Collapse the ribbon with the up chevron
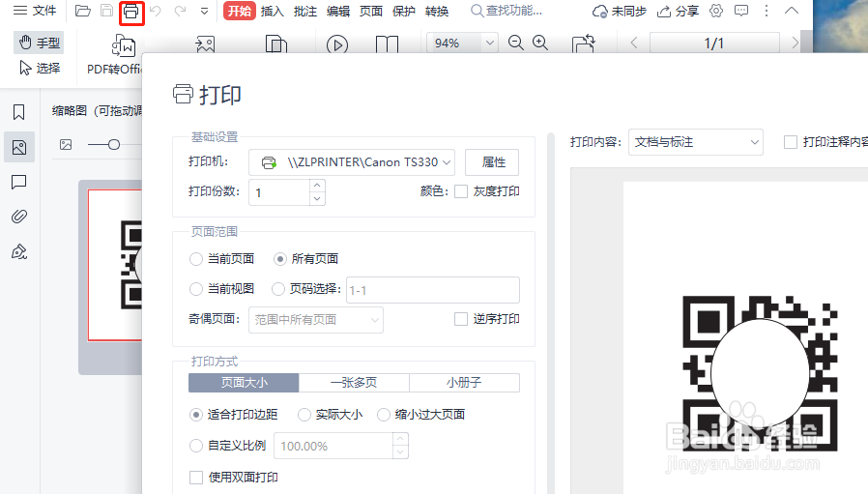The width and height of the screenshot is (868, 494). pos(792,11)
